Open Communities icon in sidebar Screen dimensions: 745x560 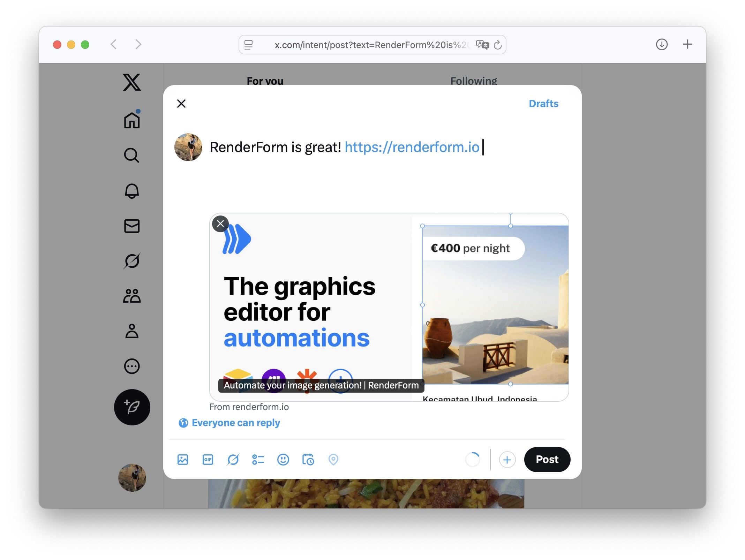[132, 296]
